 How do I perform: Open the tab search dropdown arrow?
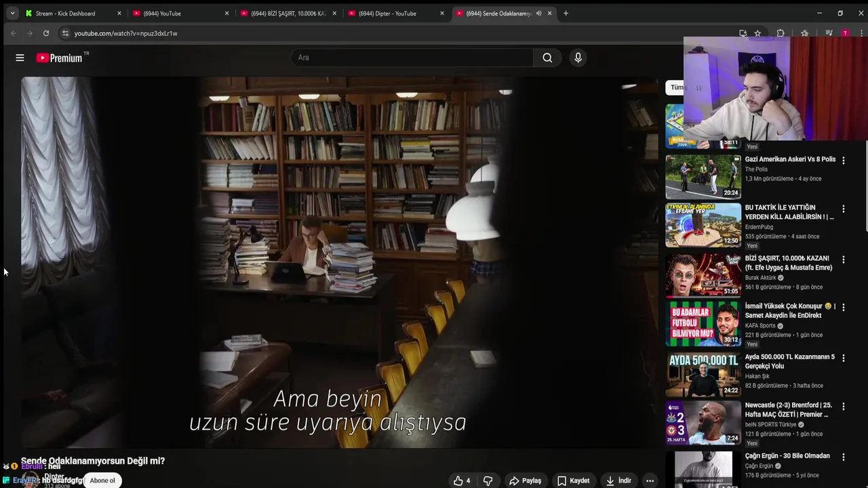[x=12, y=13]
